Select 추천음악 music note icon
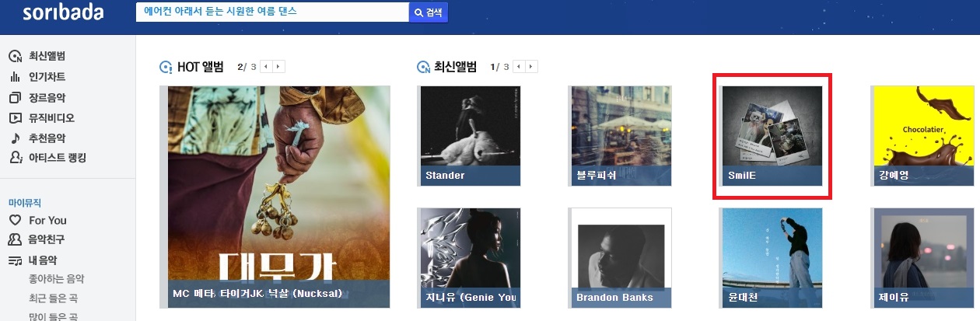 click(x=15, y=138)
